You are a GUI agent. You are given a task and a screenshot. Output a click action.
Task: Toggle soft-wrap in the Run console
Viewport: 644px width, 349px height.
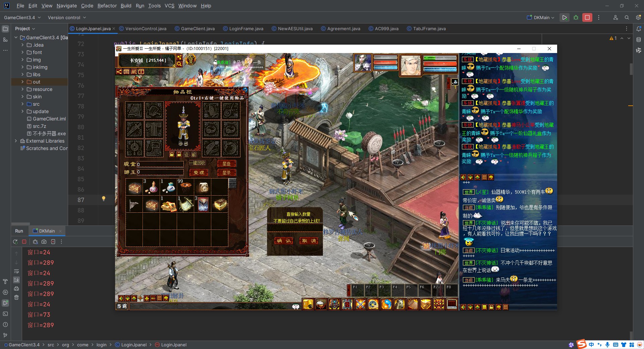click(x=16, y=271)
